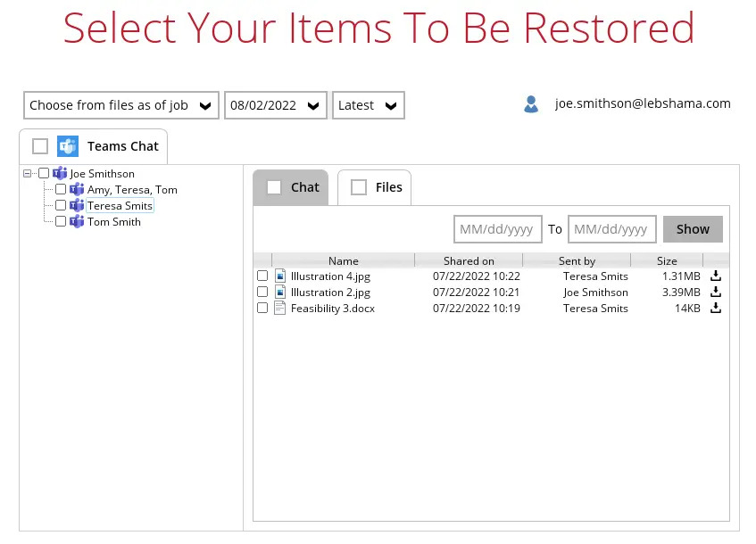Collapse the Joe Smithson tree node
Viewport: 756px width, 544px height.
click(27, 173)
